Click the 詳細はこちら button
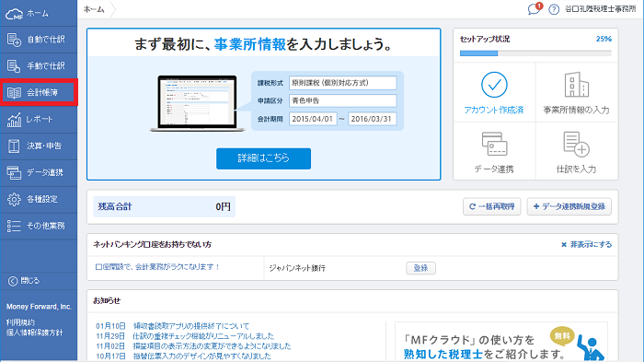 [x=264, y=158]
